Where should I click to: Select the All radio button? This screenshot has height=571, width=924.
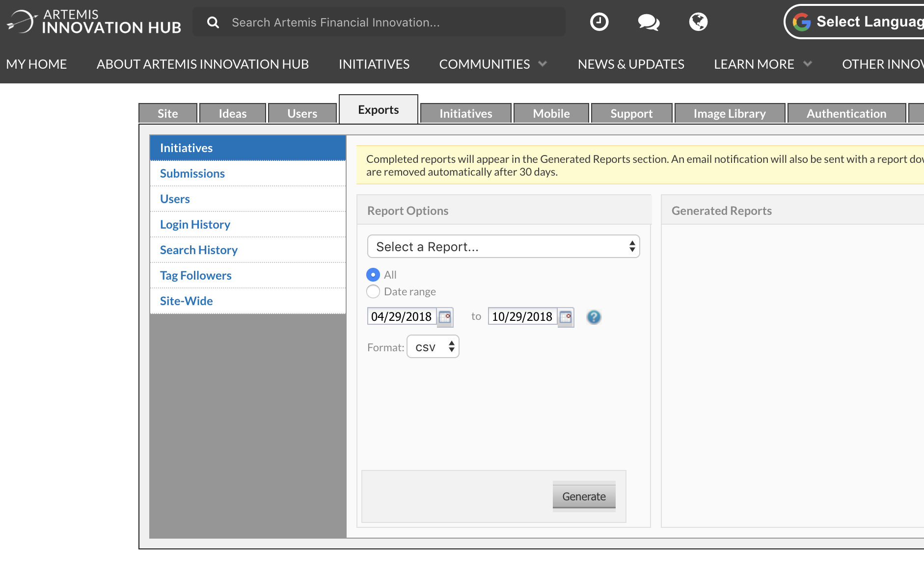click(373, 275)
